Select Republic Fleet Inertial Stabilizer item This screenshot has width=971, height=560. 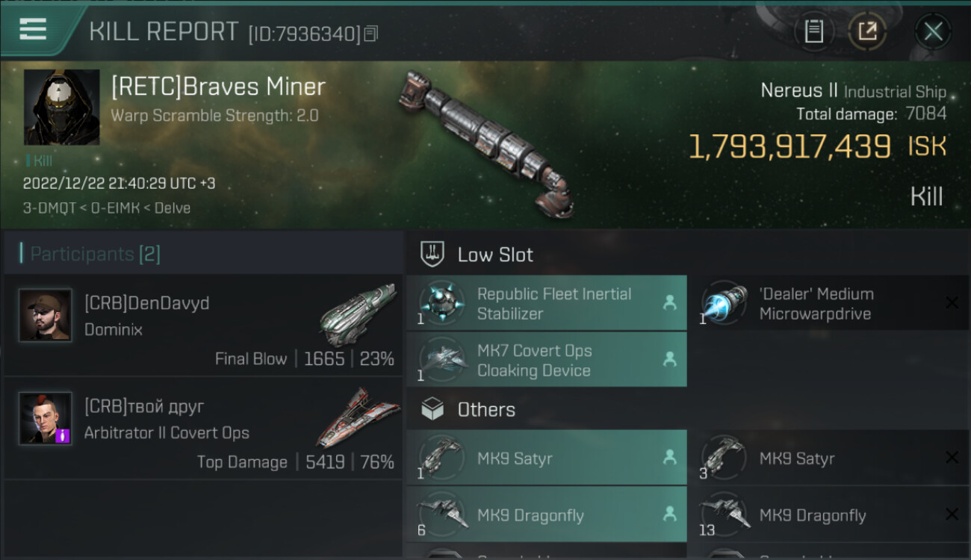pyautogui.click(x=546, y=303)
